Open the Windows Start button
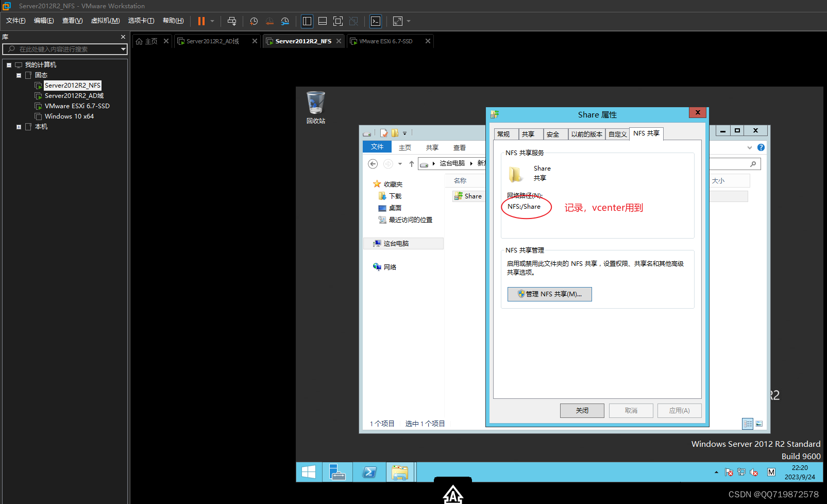Viewport: 827px width, 504px height. 309,472
